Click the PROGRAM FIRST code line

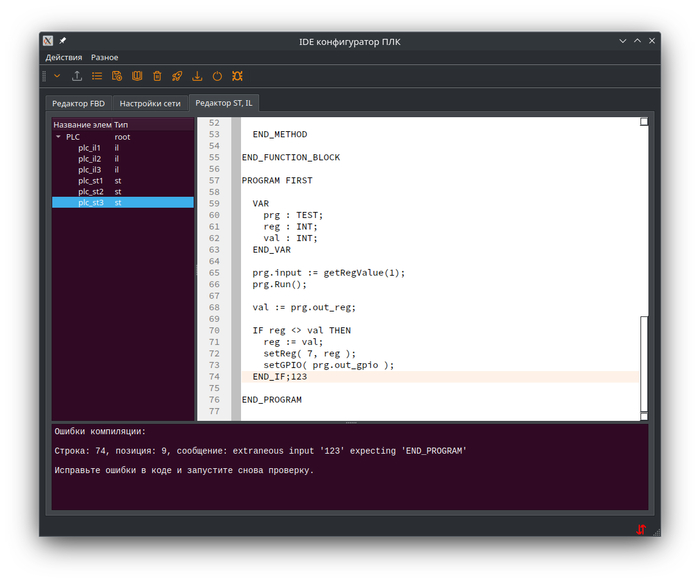(x=277, y=180)
